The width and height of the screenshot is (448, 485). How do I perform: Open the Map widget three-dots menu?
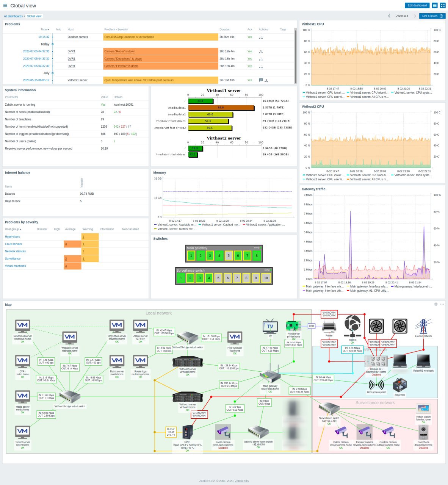pyautogui.click(x=442, y=304)
